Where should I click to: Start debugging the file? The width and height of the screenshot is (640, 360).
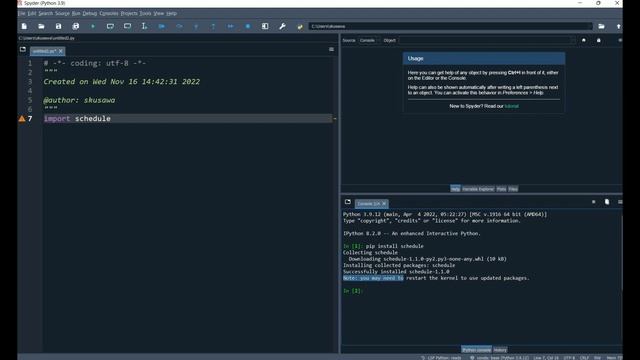point(162,26)
